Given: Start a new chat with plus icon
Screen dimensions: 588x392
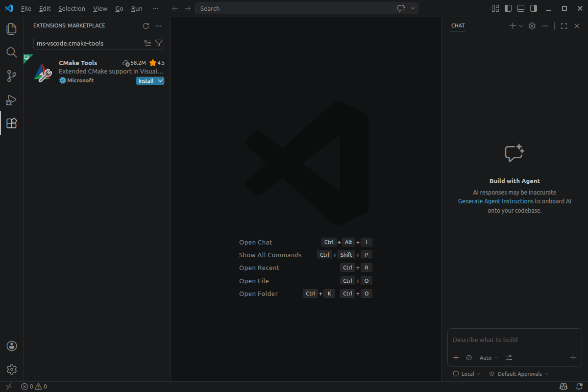Looking at the screenshot, I should pos(513,26).
